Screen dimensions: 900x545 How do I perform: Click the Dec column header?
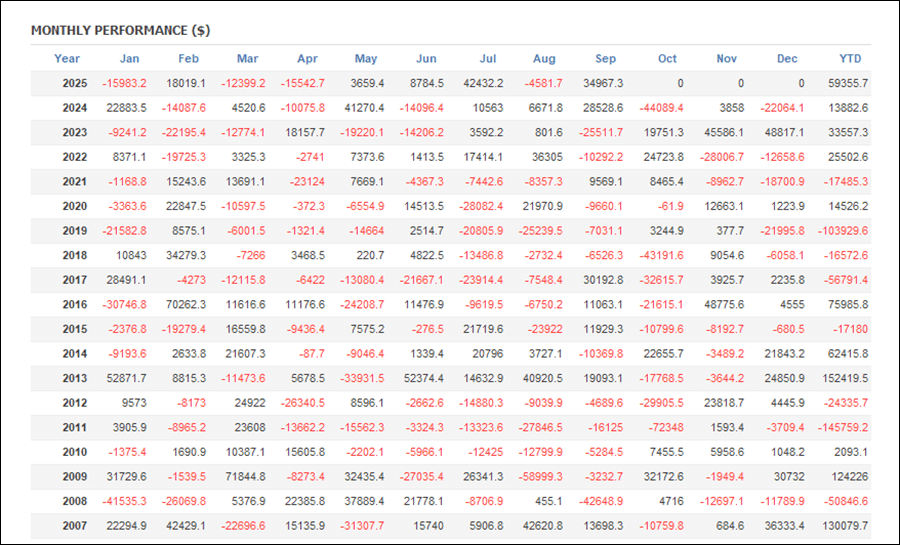[788, 59]
